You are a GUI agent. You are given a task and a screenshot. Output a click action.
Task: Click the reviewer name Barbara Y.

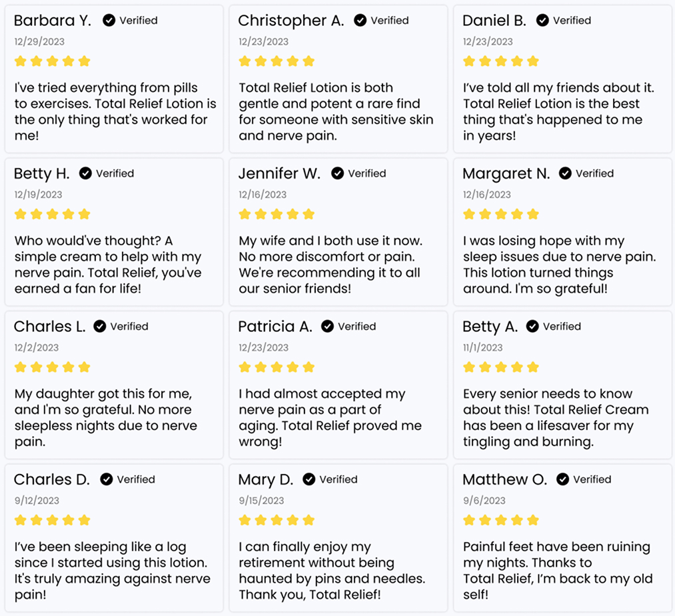tap(53, 21)
